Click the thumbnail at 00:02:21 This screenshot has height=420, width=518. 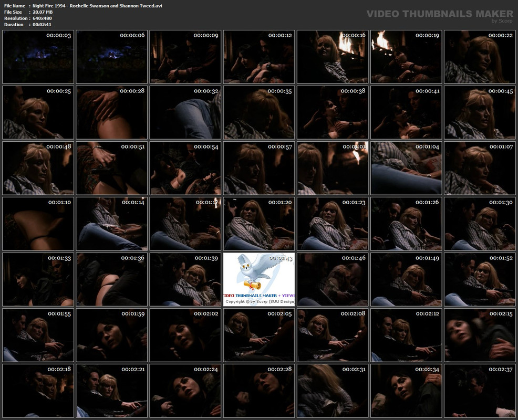click(x=112, y=391)
